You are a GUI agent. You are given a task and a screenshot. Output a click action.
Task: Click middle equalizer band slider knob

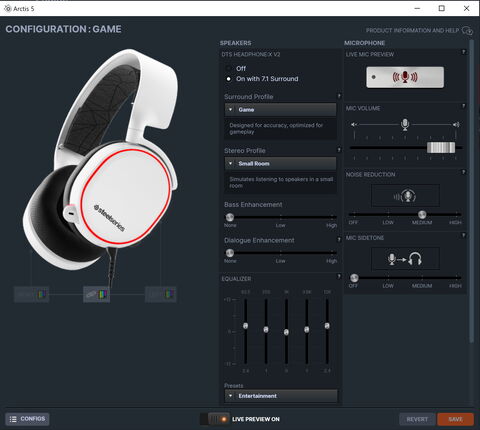click(286, 332)
